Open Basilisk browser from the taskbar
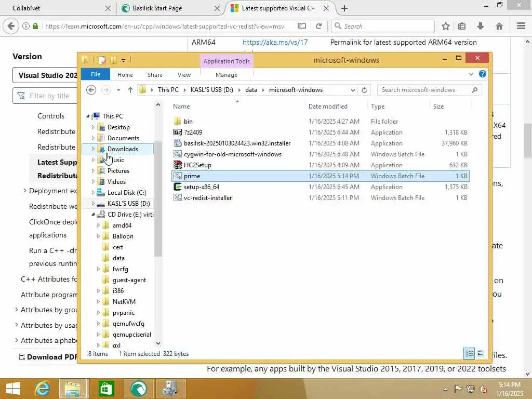This screenshot has height=399, width=532. [138, 389]
